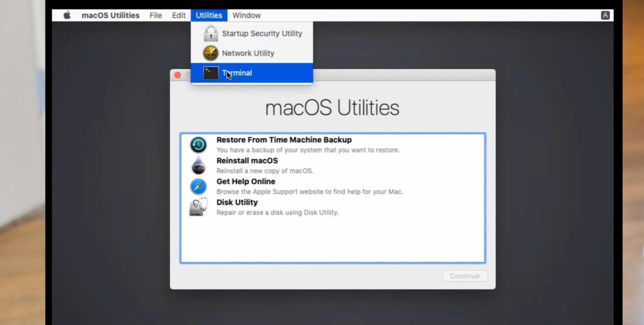Click the input source A icon in menu bar

tap(605, 15)
